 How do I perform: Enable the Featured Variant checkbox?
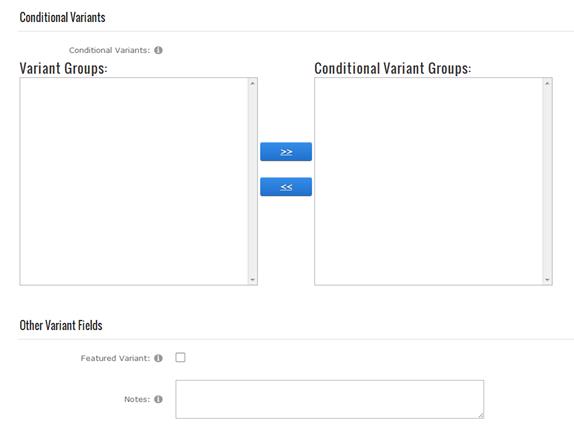(180, 357)
